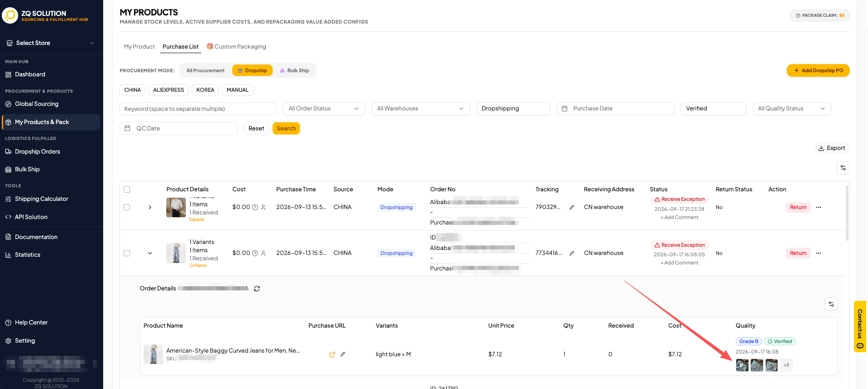The image size is (868, 389).
Task: Click Add Dropship PO button
Action: coord(818,70)
